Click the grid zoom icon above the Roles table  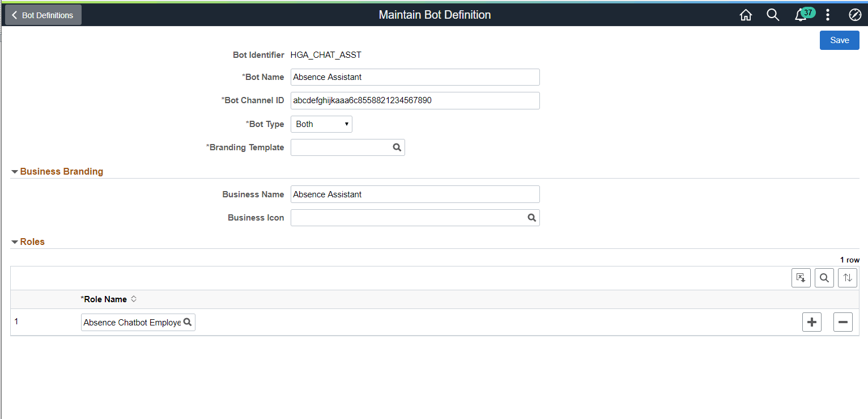click(x=801, y=277)
